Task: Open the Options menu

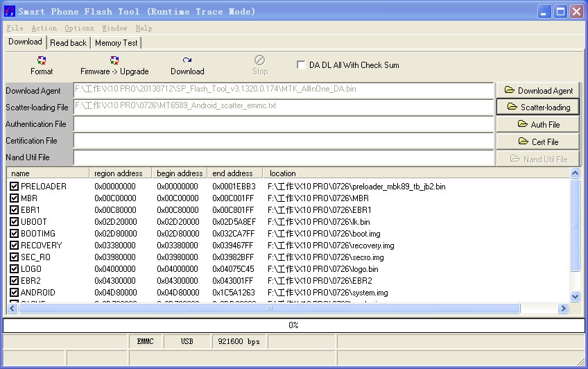Action: pos(79,28)
